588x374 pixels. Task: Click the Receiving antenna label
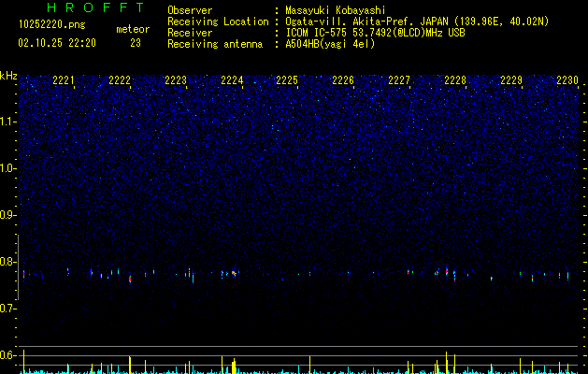point(215,44)
